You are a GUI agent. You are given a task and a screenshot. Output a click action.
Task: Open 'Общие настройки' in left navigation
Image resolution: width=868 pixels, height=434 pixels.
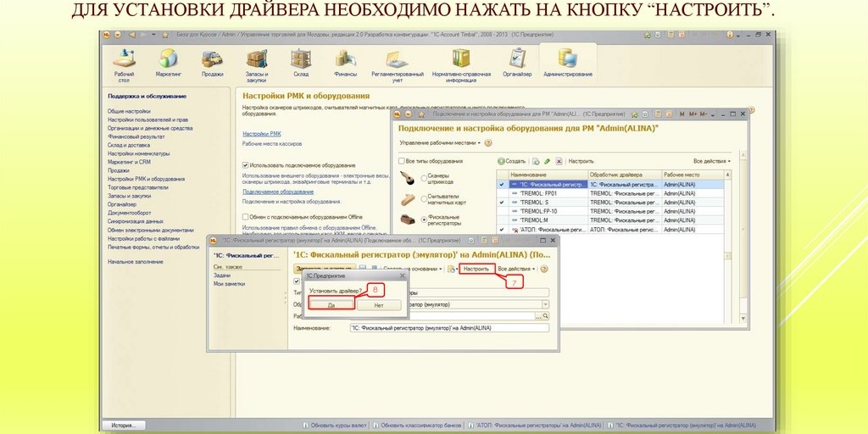coord(129,111)
